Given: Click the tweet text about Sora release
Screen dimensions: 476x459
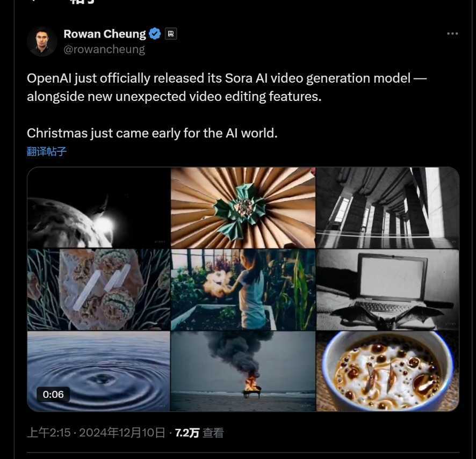Looking at the screenshot, I should [226, 88].
